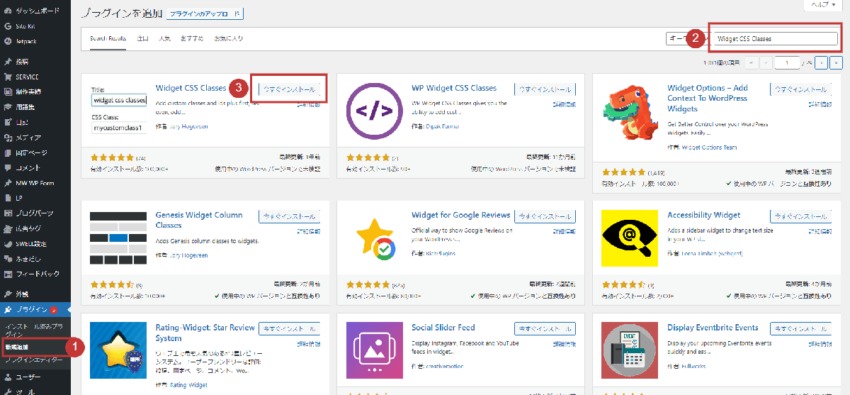Jump to last results page arrow
Image resolution: width=850 pixels, height=395 pixels.
tap(836, 63)
